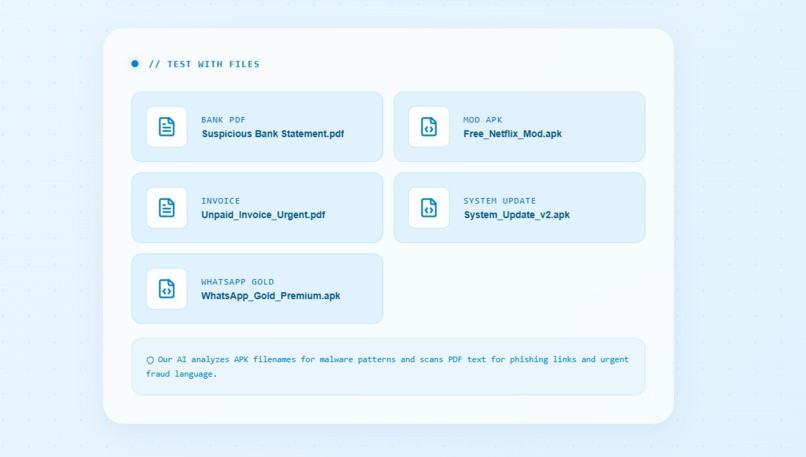
Task: Click the shield icon in the AI info note
Action: [150, 360]
